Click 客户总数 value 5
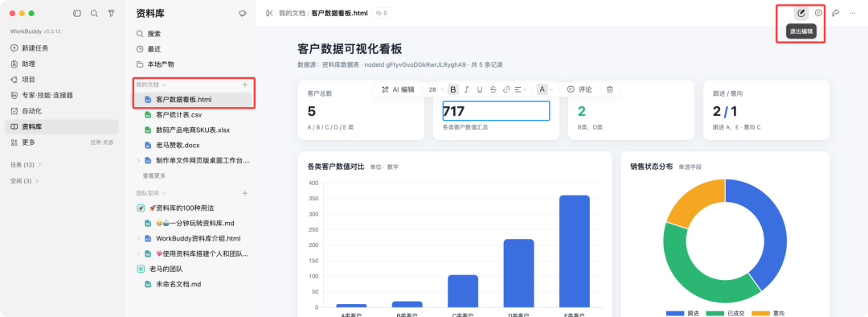868x317 pixels. 311,111
